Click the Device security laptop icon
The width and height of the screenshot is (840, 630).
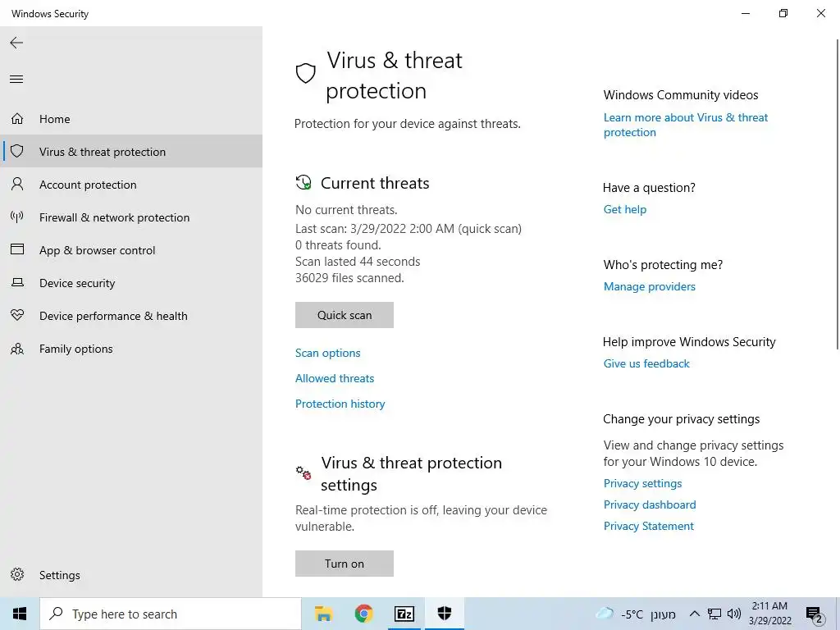click(x=17, y=282)
